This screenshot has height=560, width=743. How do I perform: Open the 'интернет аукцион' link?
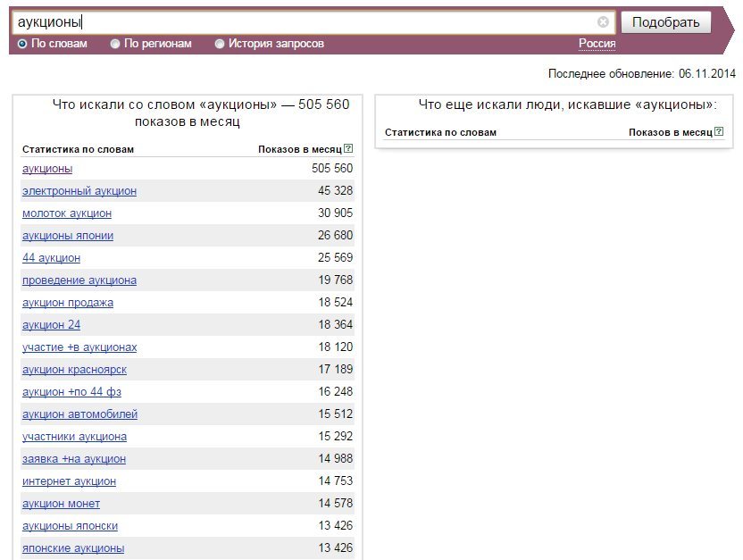69,481
